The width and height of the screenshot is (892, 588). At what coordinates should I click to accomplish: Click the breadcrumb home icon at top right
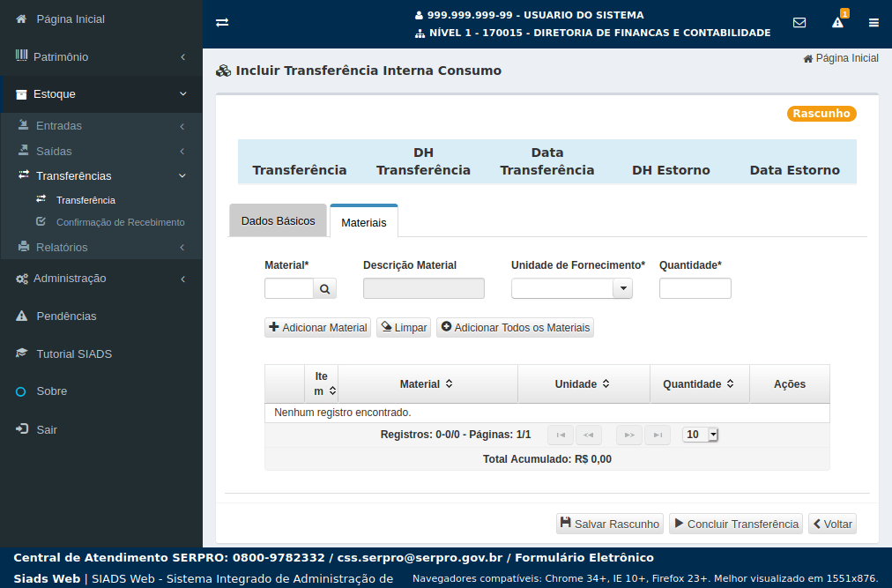(807, 59)
